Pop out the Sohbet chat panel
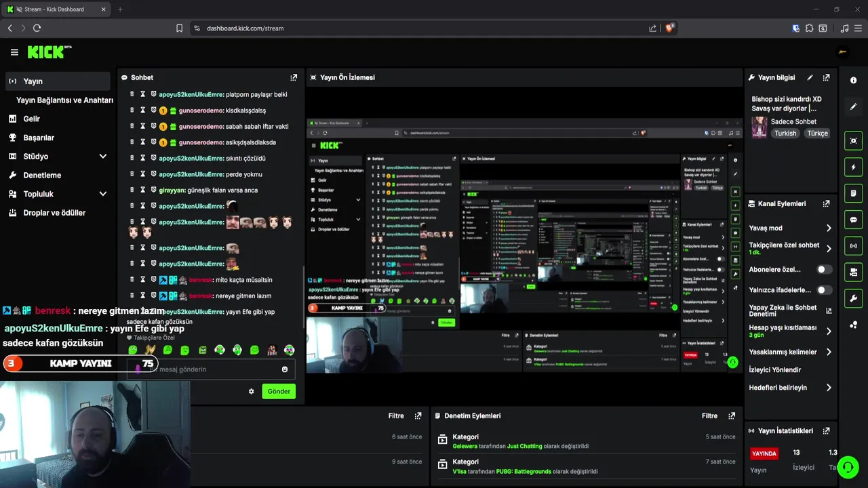 click(294, 78)
